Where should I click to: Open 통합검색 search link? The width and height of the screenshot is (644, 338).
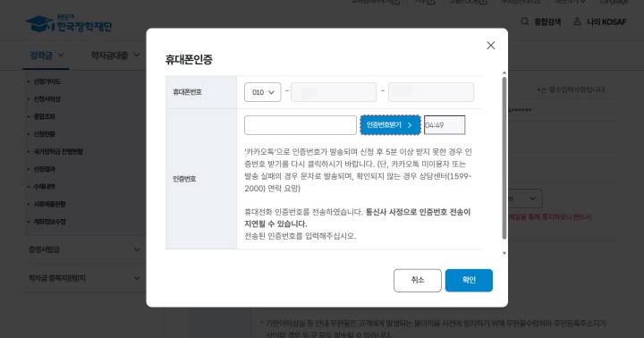547,21
